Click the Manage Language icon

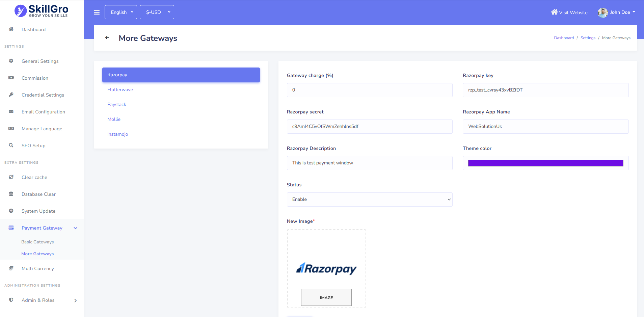[x=11, y=128]
